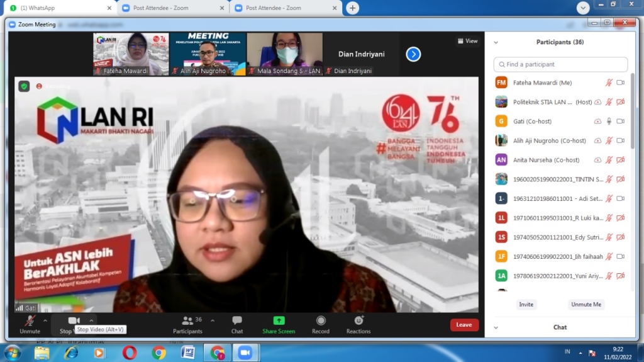The height and width of the screenshot is (362, 644).
Task: Close the WhatsApp browser tab
Action: click(x=109, y=8)
